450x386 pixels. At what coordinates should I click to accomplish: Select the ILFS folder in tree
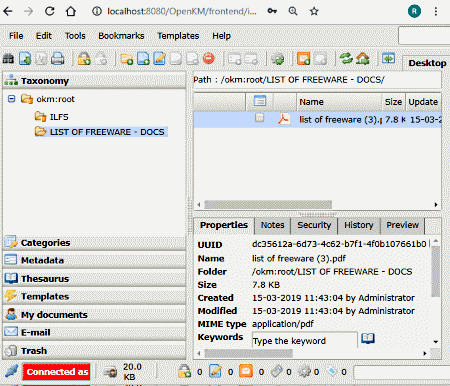(x=59, y=117)
